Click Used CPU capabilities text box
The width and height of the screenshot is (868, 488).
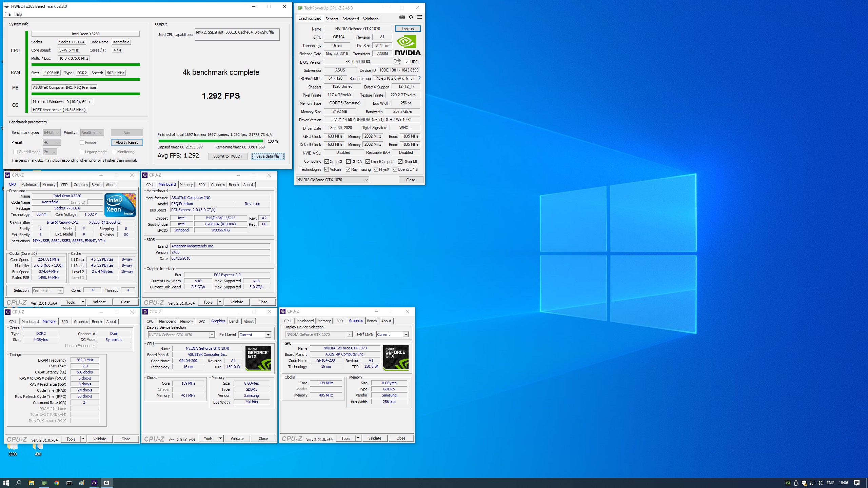[237, 35]
